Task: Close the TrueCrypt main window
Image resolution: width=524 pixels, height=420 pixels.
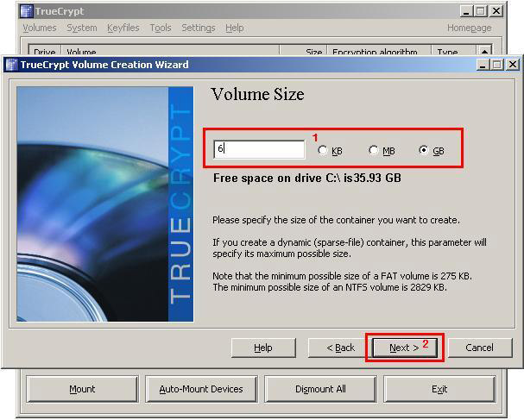Action: [496, 11]
